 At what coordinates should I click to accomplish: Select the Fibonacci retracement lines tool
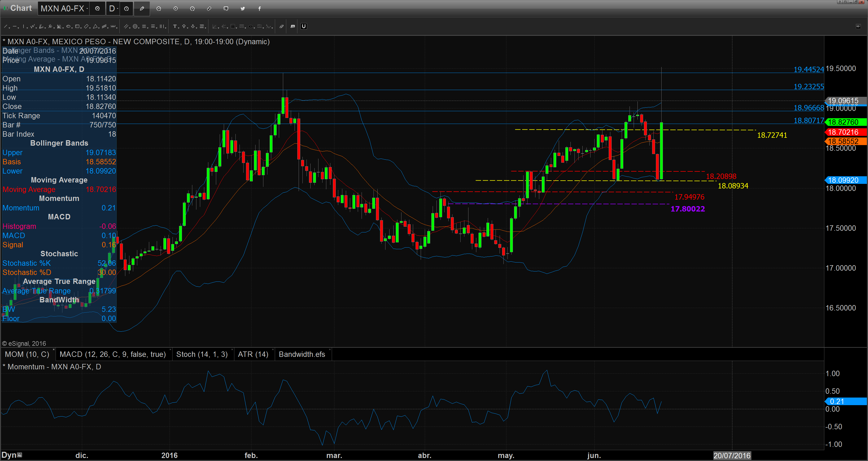pyautogui.click(x=144, y=26)
